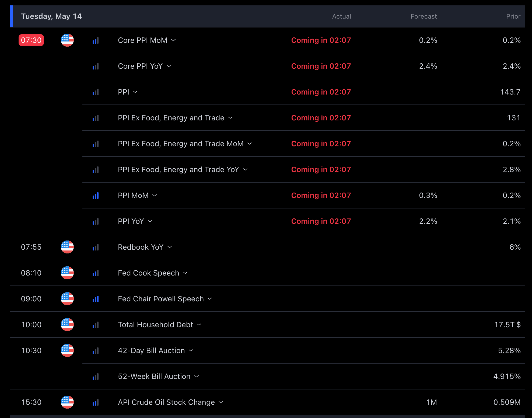Image resolution: width=532 pixels, height=418 pixels.
Task: Click the importance bars icon for Redbook YoY
Action: point(96,247)
